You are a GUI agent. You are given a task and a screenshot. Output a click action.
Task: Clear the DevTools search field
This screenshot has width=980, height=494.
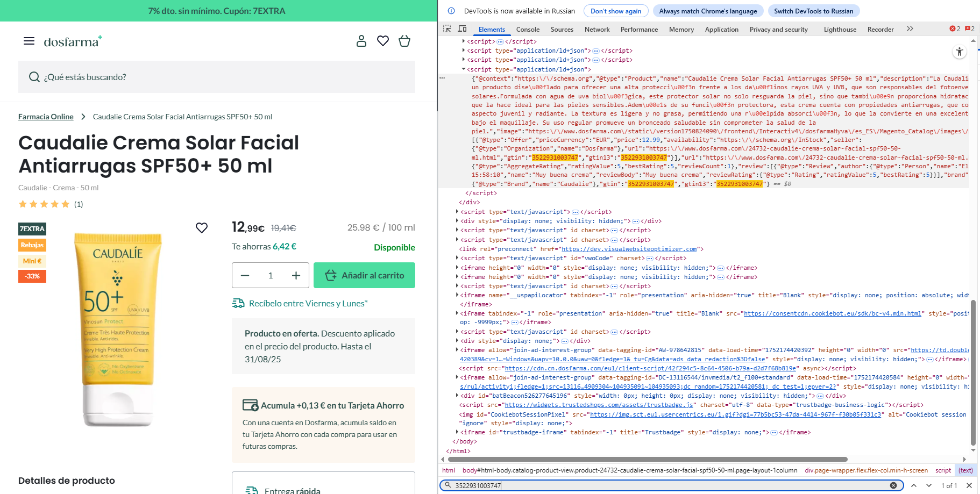(x=893, y=485)
